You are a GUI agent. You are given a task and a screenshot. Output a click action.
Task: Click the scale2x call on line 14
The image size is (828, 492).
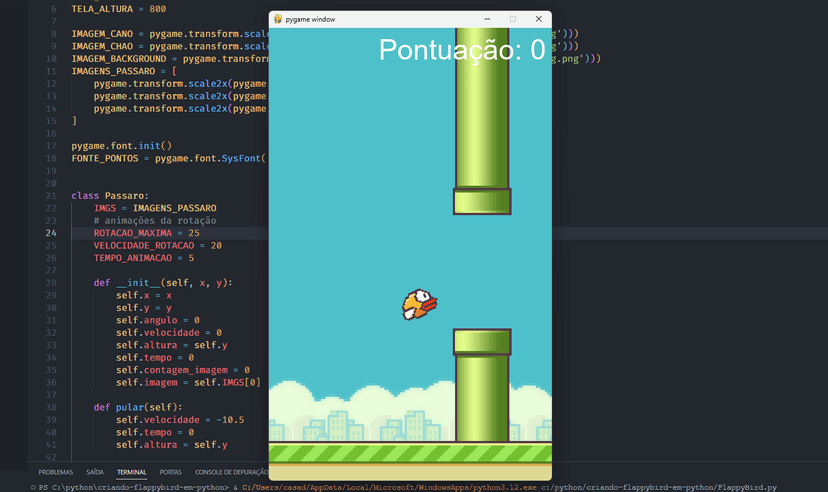(208, 109)
